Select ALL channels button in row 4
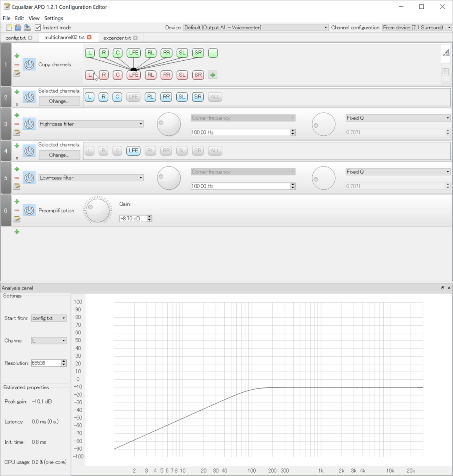Screen dimensions: 453x476 [215, 151]
